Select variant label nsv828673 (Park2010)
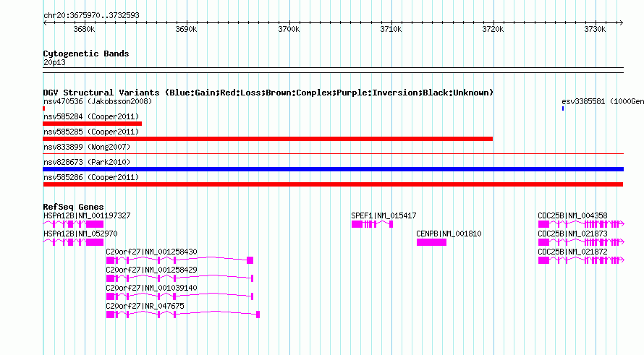Image resolution: width=644 pixels, height=355 pixels. coord(87,162)
